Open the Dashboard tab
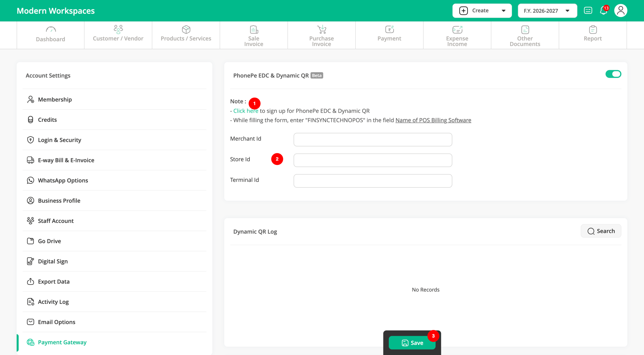 [x=51, y=35]
